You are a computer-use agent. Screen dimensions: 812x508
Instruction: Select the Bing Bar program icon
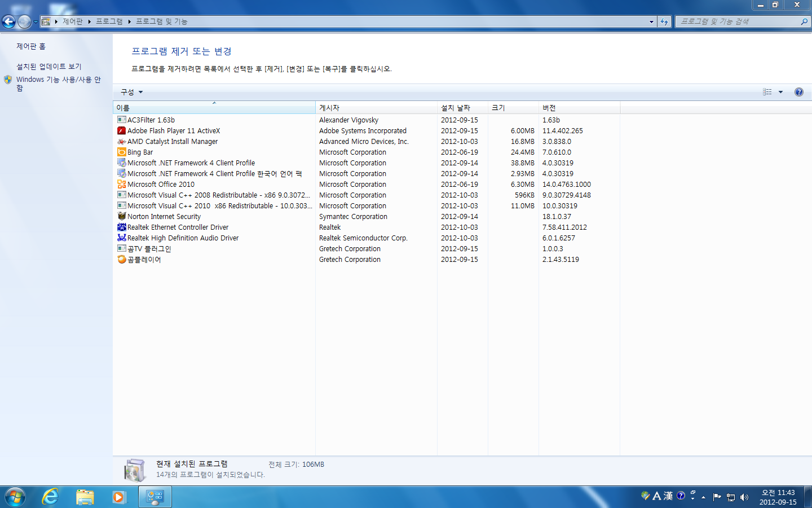121,152
